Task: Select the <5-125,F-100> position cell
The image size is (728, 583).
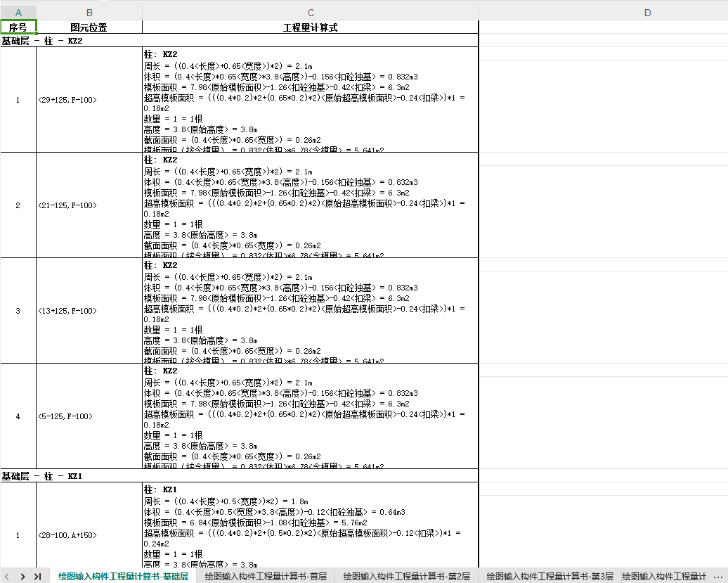Action: [x=89, y=416]
